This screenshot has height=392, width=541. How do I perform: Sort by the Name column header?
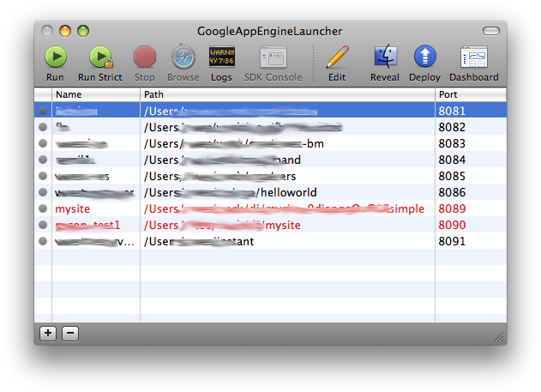[94, 93]
